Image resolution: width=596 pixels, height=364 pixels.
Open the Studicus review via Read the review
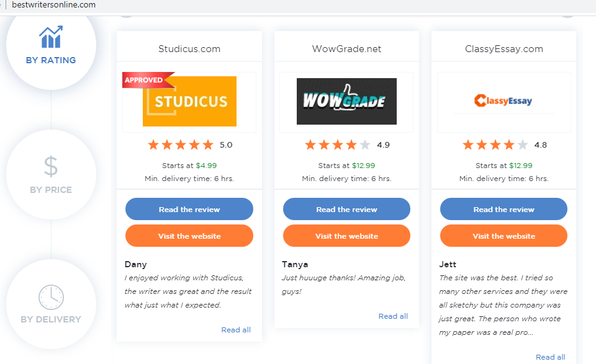(189, 210)
